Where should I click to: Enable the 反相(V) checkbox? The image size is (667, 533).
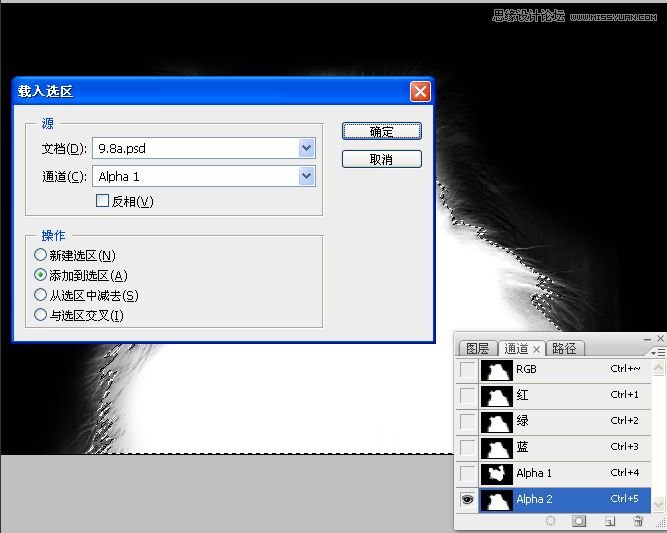click(103, 201)
